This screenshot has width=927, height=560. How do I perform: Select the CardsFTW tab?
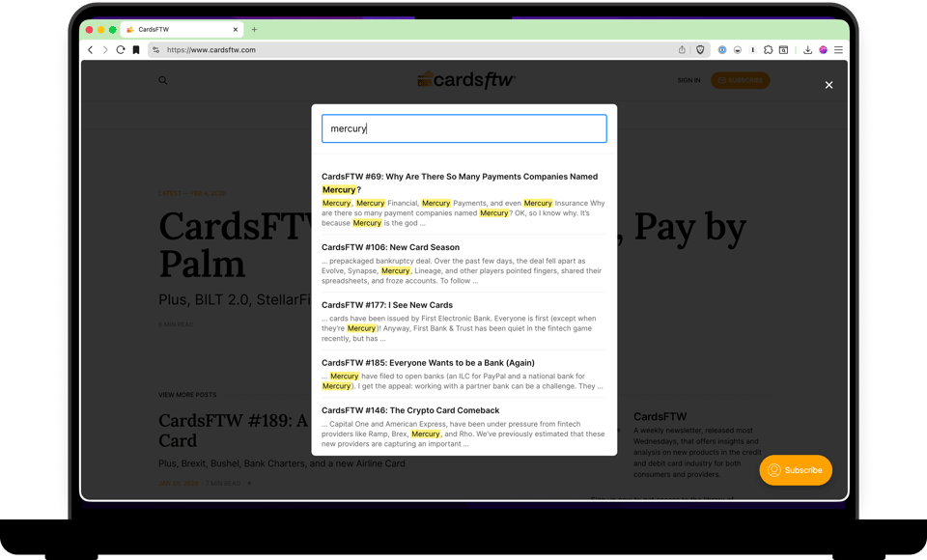pyautogui.click(x=182, y=30)
